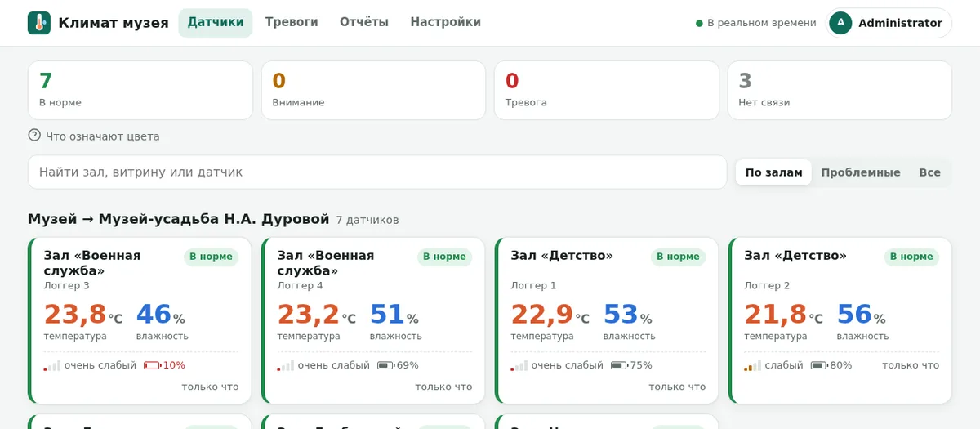Open the Отчёты tab
The image size is (980, 429).
pos(364,23)
